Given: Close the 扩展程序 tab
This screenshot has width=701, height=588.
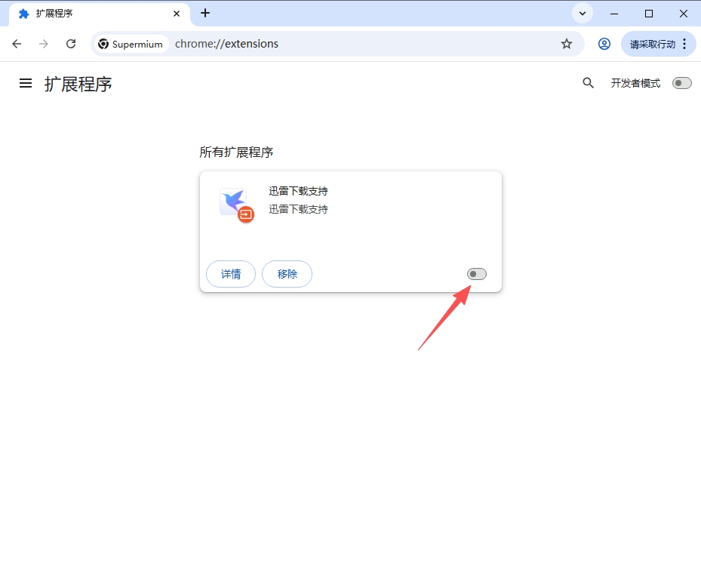Looking at the screenshot, I should coord(177,14).
